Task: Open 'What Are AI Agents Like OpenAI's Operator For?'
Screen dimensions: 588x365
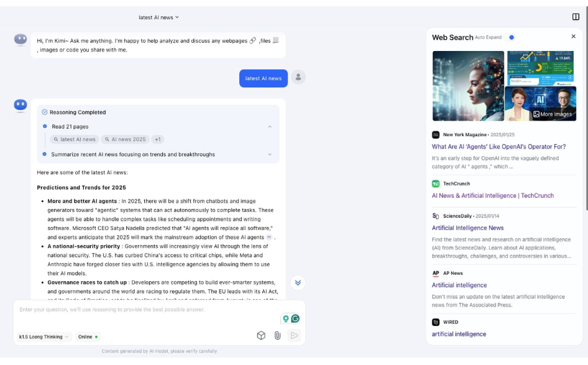Action: (498, 147)
